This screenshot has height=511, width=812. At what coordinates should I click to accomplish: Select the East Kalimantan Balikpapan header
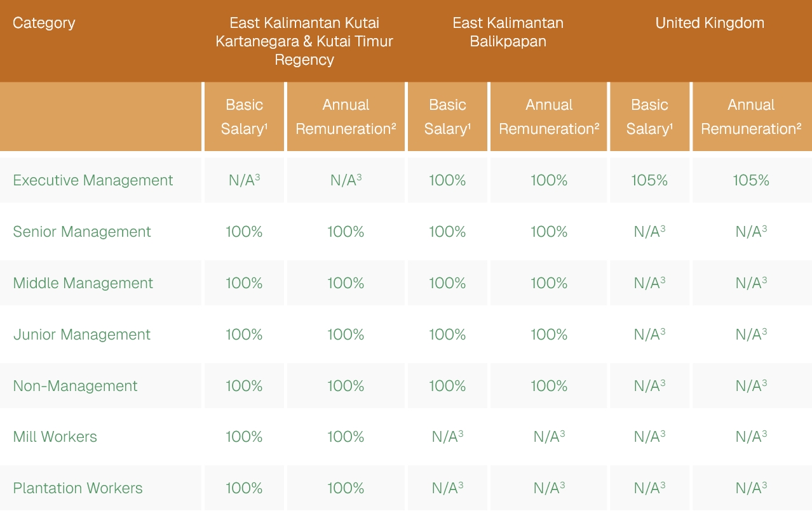(x=508, y=32)
